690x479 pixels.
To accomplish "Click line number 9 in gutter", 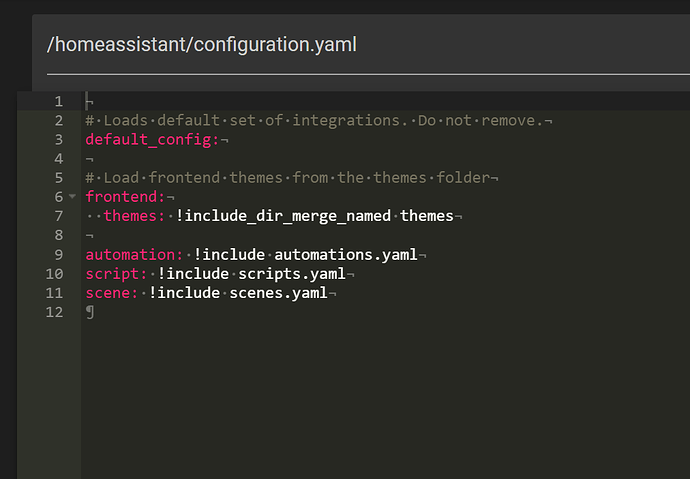I will 59,255.
